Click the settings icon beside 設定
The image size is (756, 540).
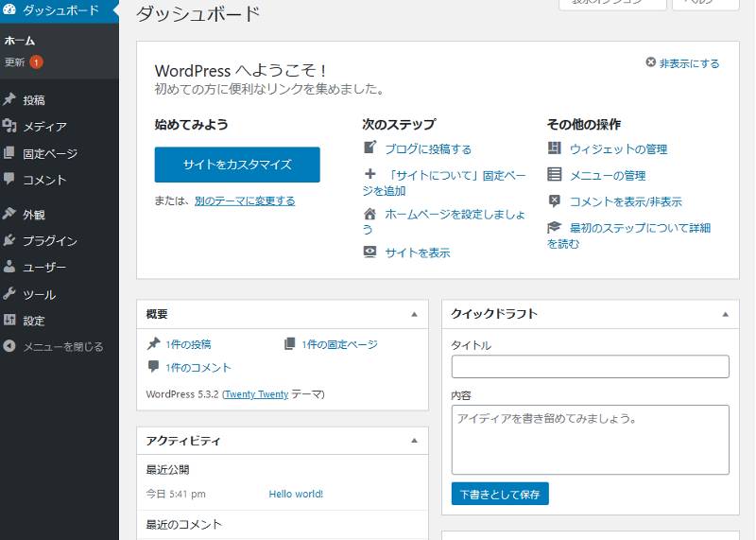pyautogui.click(x=9, y=320)
